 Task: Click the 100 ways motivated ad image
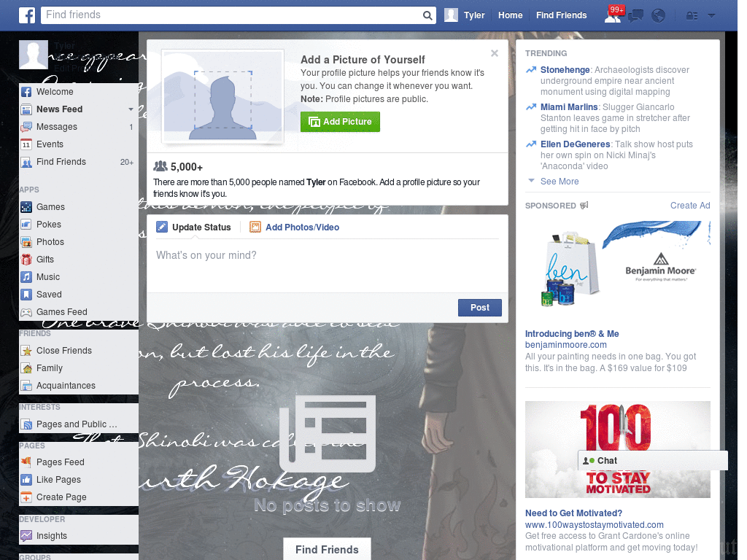coord(617,449)
